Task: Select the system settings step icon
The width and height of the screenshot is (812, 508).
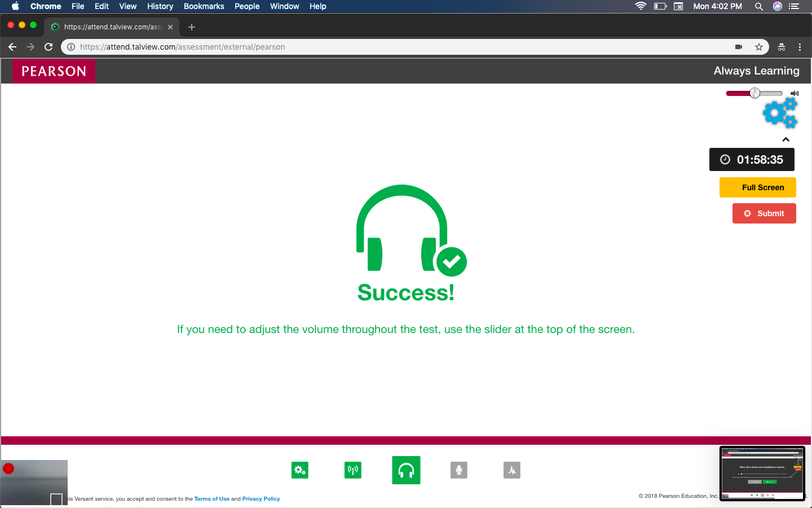Action: (300, 470)
